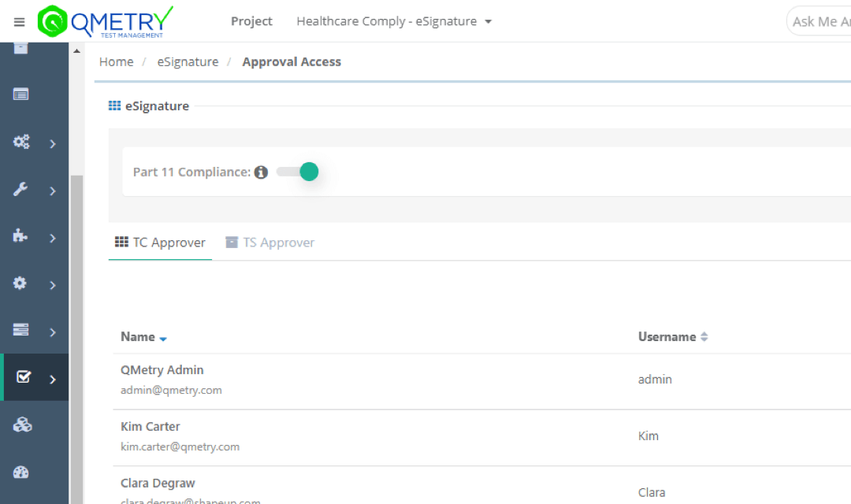This screenshot has height=504, width=851.
Task: Switch to the TC Approver tab
Action: pyautogui.click(x=160, y=243)
